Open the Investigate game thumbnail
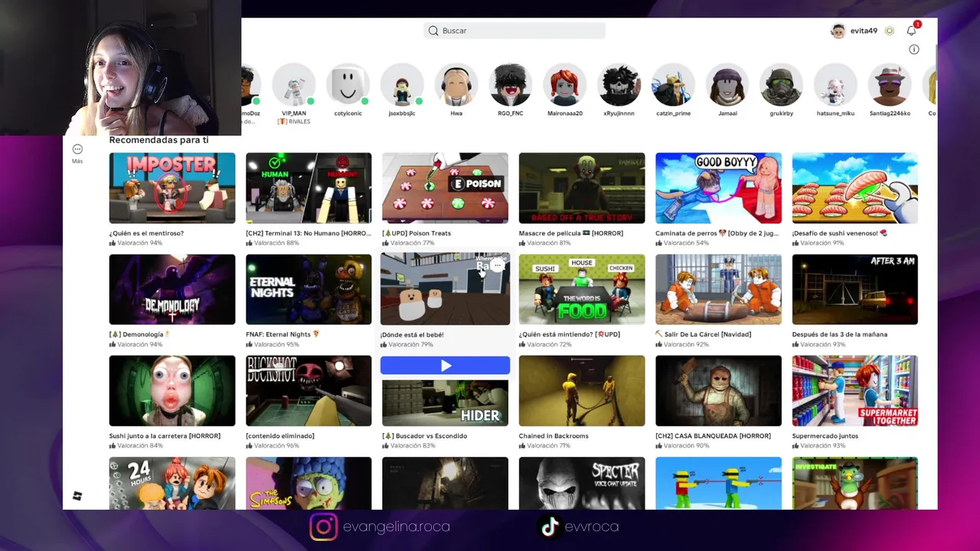 click(x=854, y=483)
